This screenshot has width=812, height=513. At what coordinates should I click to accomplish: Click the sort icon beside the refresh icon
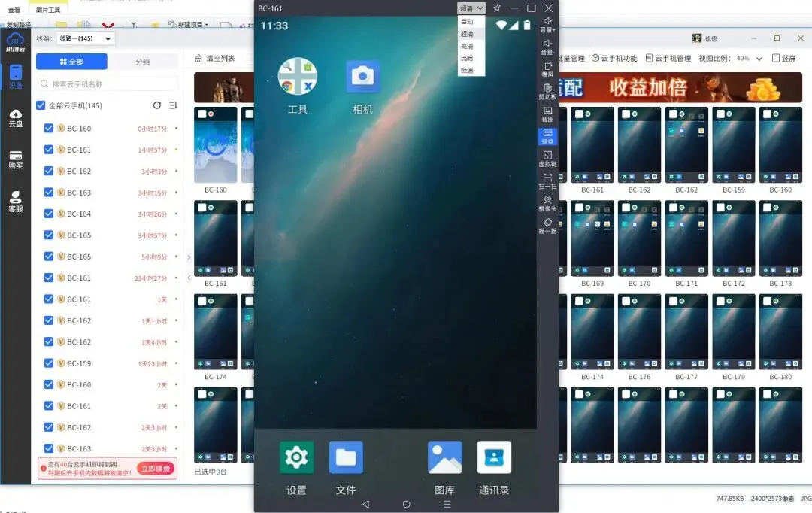pos(173,105)
